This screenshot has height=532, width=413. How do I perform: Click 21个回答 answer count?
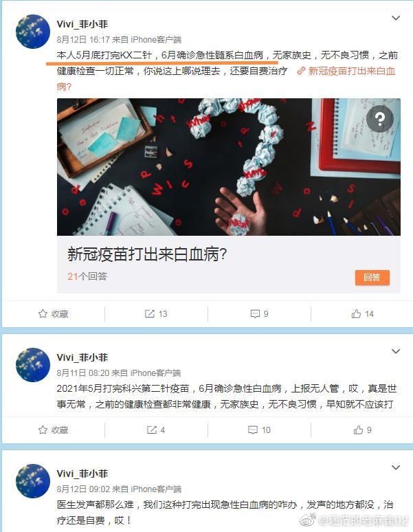click(x=87, y=276)
